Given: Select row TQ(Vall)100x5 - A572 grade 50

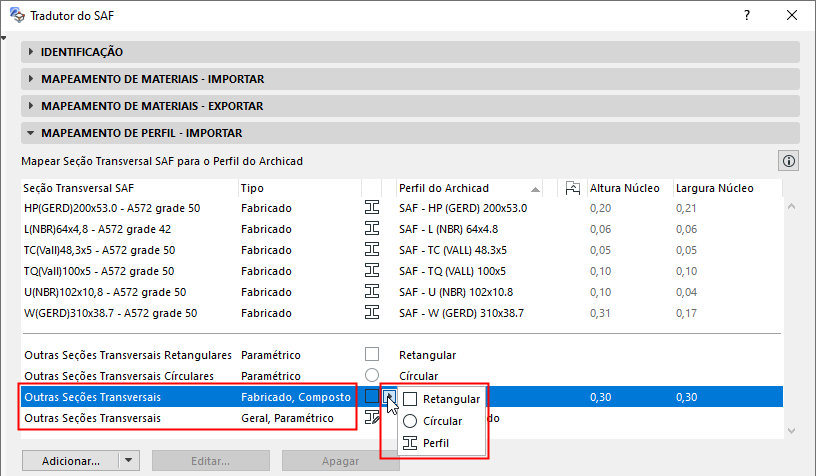Looking at the screenshot, I should [402, 271].
